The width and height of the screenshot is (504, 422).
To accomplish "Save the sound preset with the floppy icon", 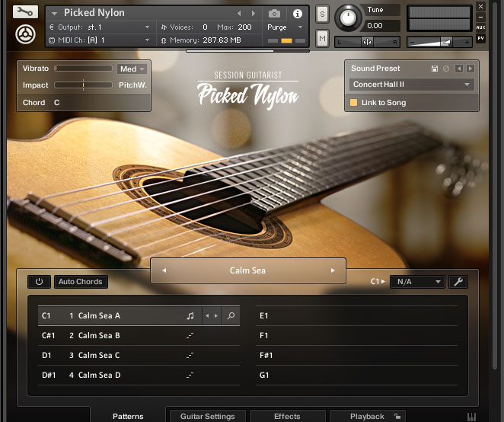I will click(x=435, y=69).
